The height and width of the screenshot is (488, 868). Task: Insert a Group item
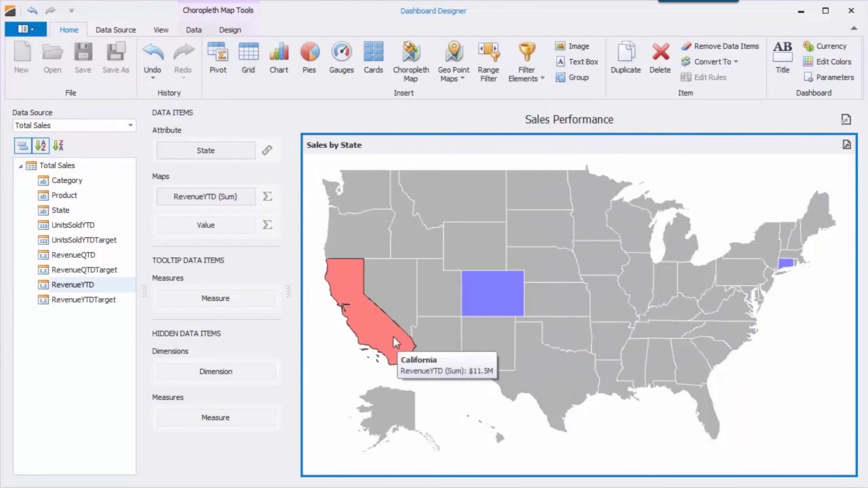572,77
